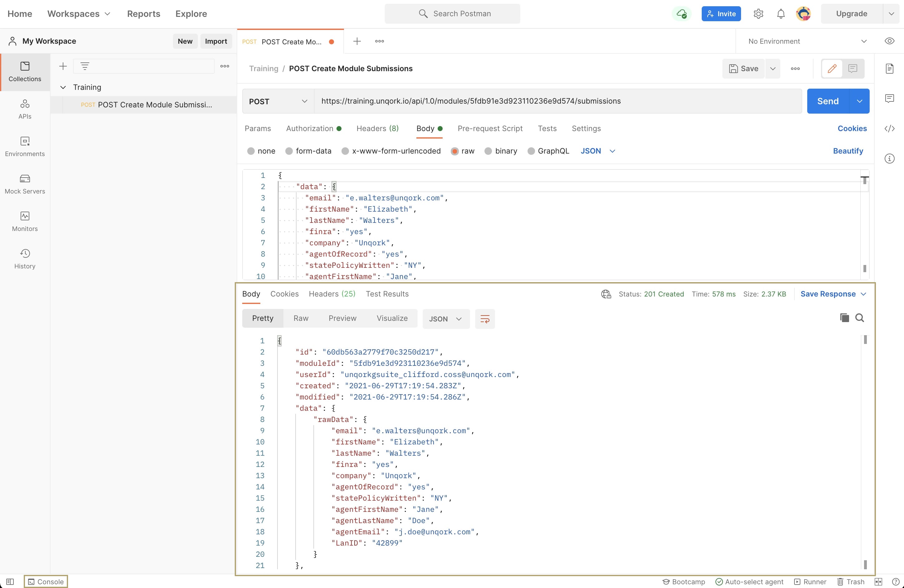Open the Monitors sidebar panel

tap(25, 222)
